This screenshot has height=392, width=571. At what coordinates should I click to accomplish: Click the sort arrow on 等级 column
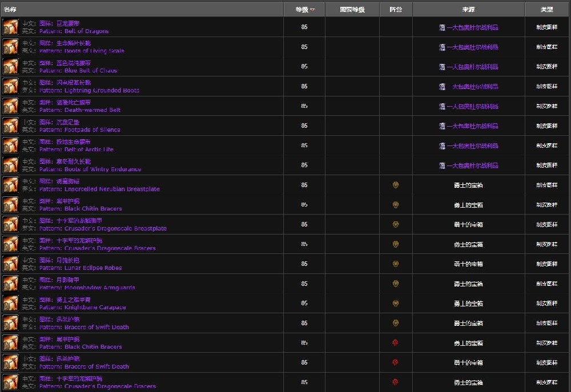point(312,10)
